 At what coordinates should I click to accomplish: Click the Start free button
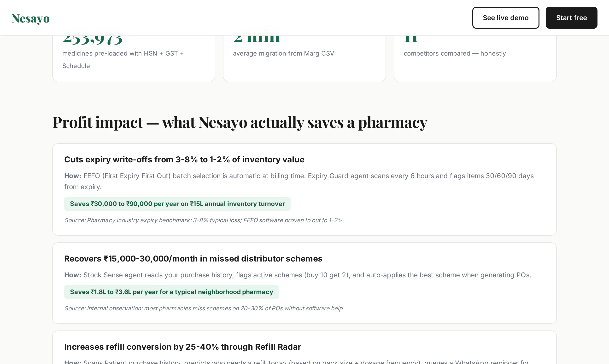pos(571,18)
